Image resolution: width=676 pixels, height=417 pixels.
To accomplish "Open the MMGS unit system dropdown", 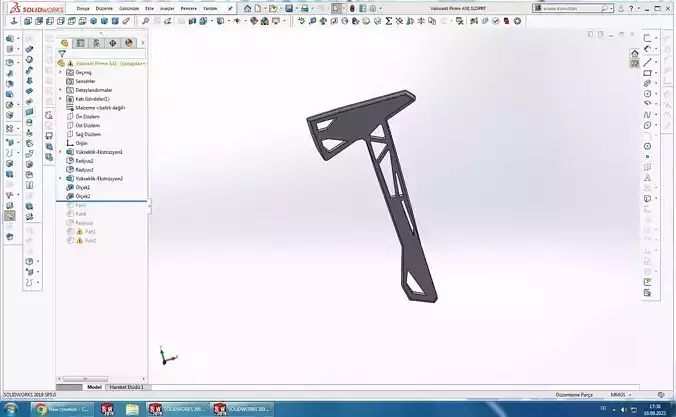I will point(621,395).
